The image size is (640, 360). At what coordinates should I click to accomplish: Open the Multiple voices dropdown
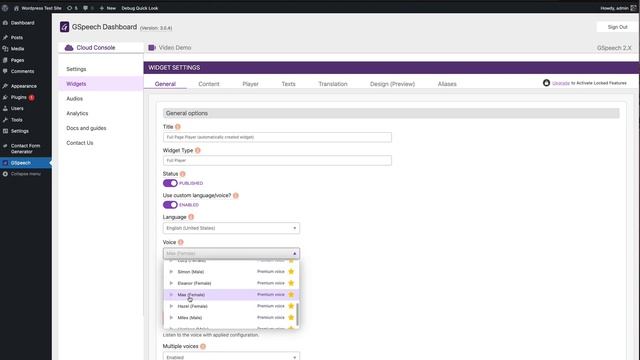[x=231, y=357]
